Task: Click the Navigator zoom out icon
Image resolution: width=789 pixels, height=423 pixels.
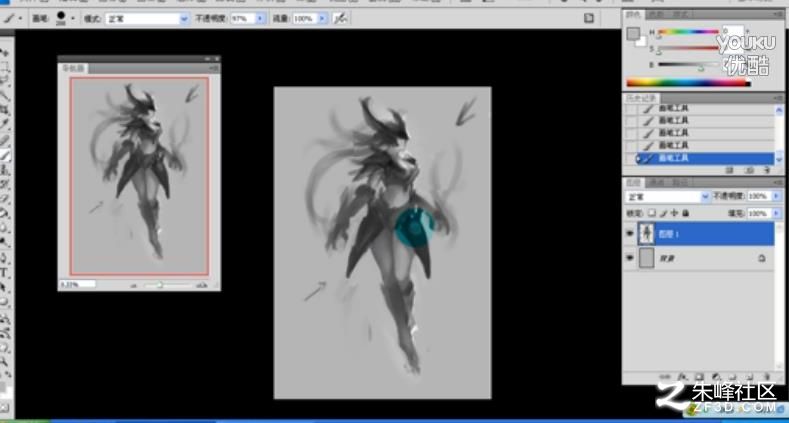Action: click(134, 285)
